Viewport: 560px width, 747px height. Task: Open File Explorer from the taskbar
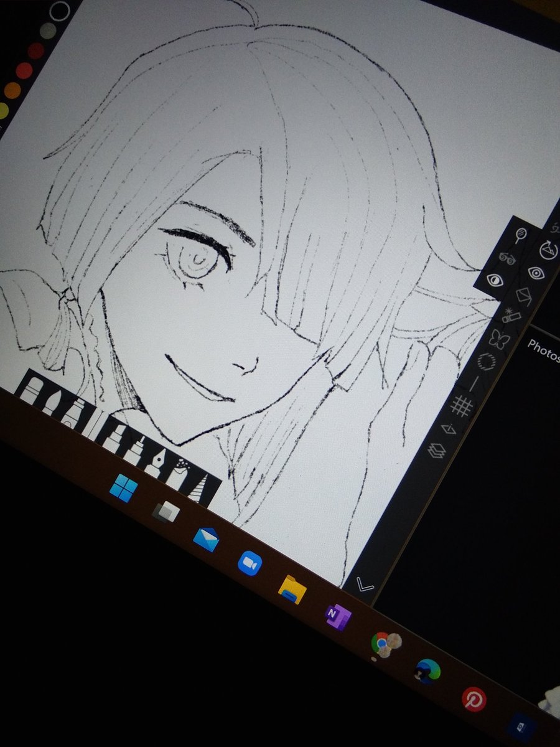(292, 589)
